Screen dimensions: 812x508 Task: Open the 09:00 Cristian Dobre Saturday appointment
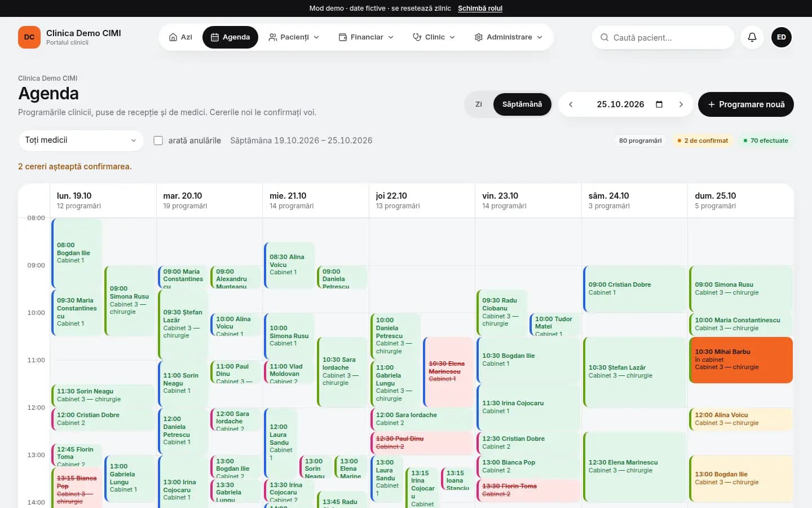click(635, 289)
